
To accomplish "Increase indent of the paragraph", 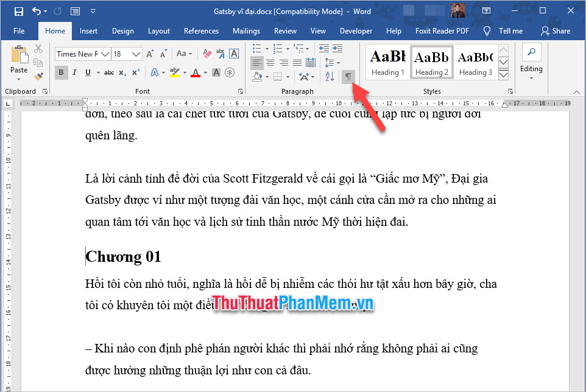I will (336, 49).
